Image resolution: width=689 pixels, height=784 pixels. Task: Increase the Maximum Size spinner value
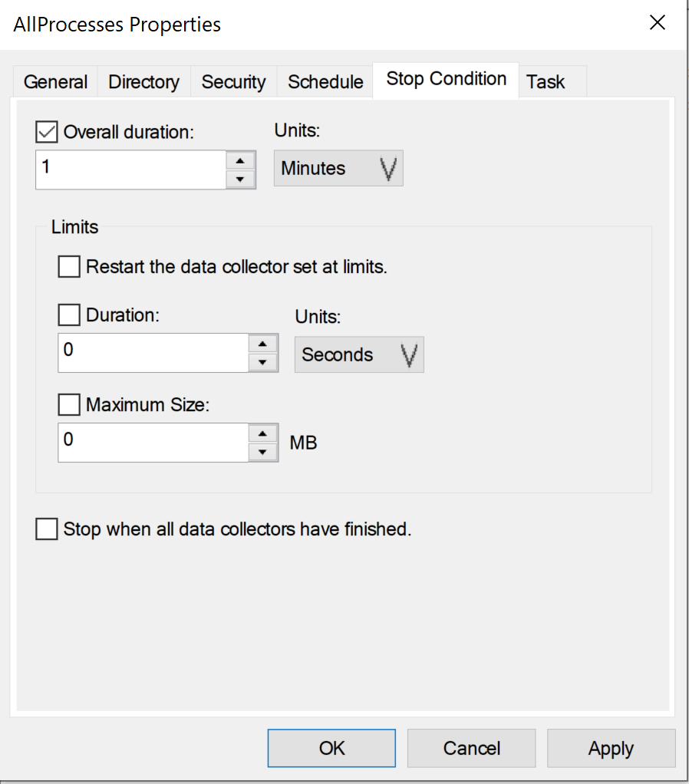[263, 433]
